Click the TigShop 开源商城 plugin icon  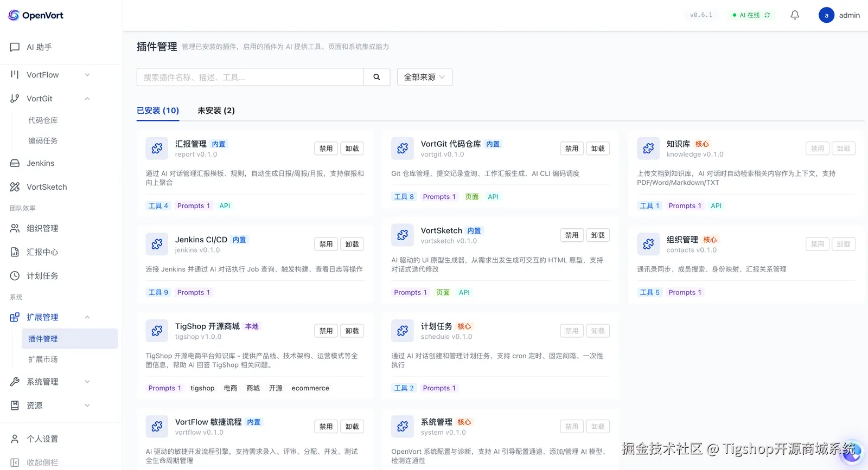[x=157, y=331]
